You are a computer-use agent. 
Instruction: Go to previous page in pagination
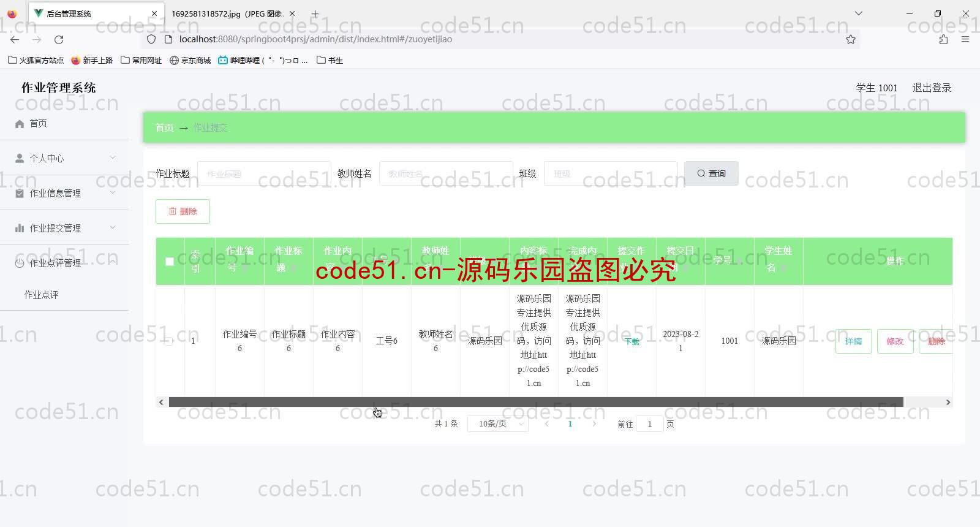(546, 423)
